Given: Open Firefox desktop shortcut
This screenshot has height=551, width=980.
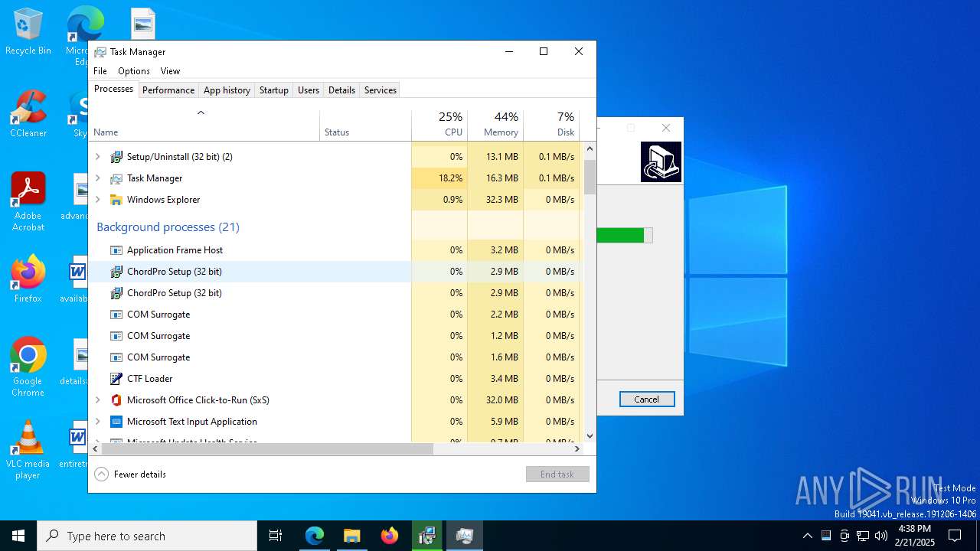Looking at the screenshot, I should pos(28,279).
